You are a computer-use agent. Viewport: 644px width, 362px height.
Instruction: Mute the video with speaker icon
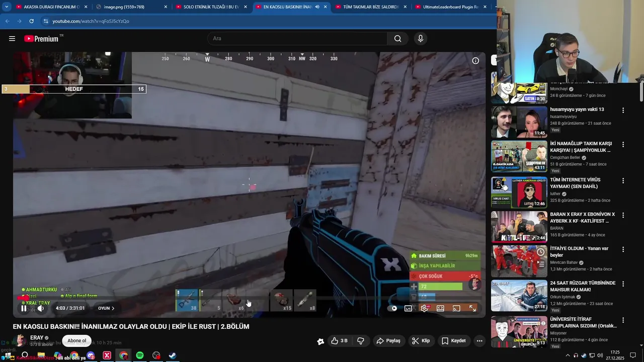click(41, 308)
